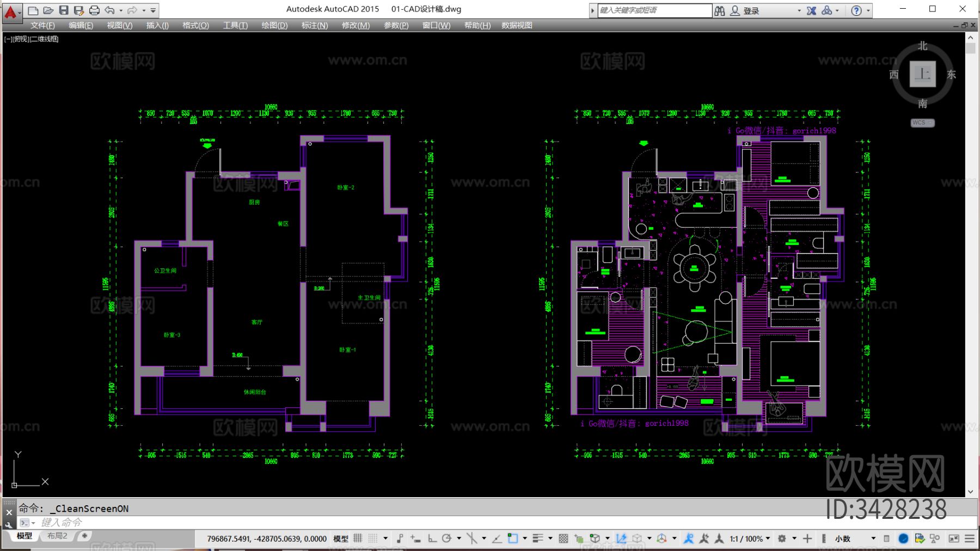Toggle Clean Screen icon in status bar
Viewport: 980px width, 551px height.
click(954, 538)
